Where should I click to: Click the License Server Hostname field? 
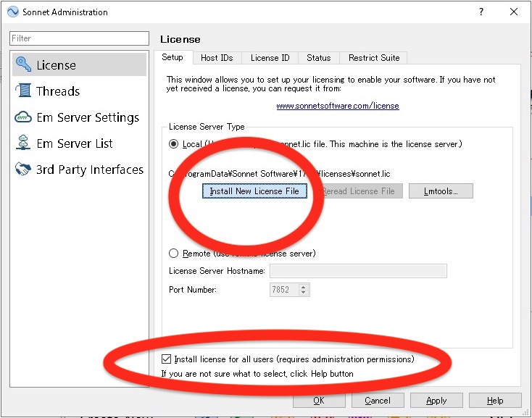(358, 271)
